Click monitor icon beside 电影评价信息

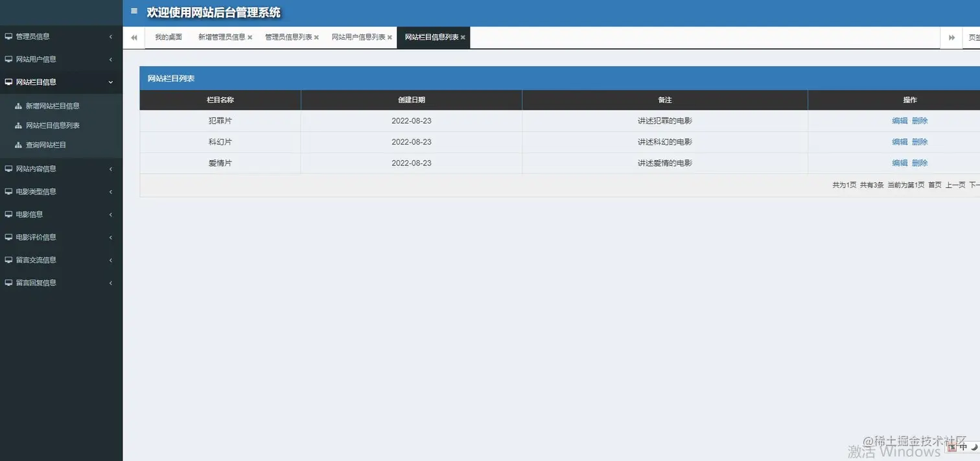pos(8,237)
